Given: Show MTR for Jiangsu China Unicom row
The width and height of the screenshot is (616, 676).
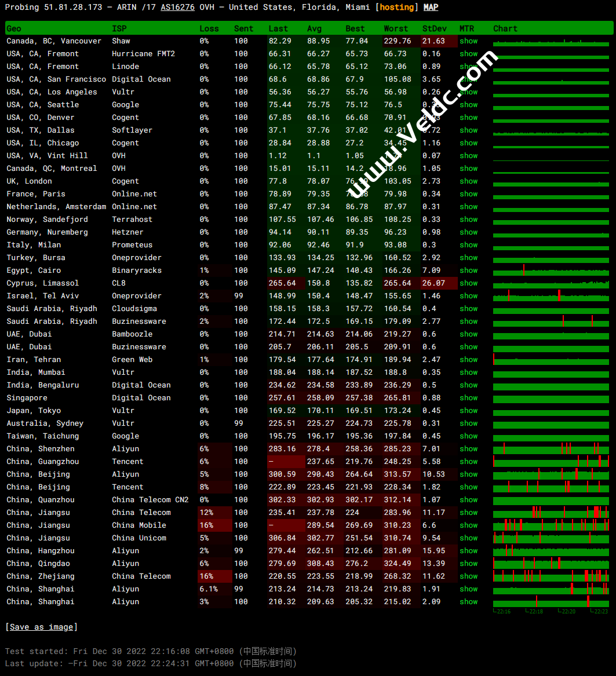Looking at the screenshot, I should (x=468, y=538).
